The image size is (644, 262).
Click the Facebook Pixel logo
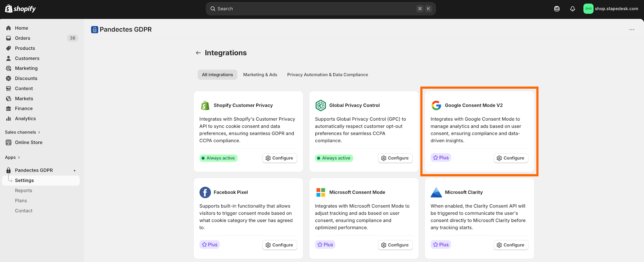click(x=205, y=192)
